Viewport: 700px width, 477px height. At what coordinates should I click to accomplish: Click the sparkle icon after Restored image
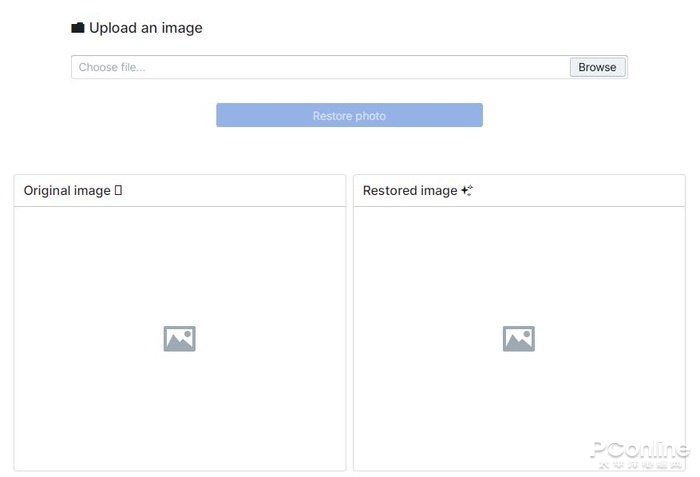[467, 190]
